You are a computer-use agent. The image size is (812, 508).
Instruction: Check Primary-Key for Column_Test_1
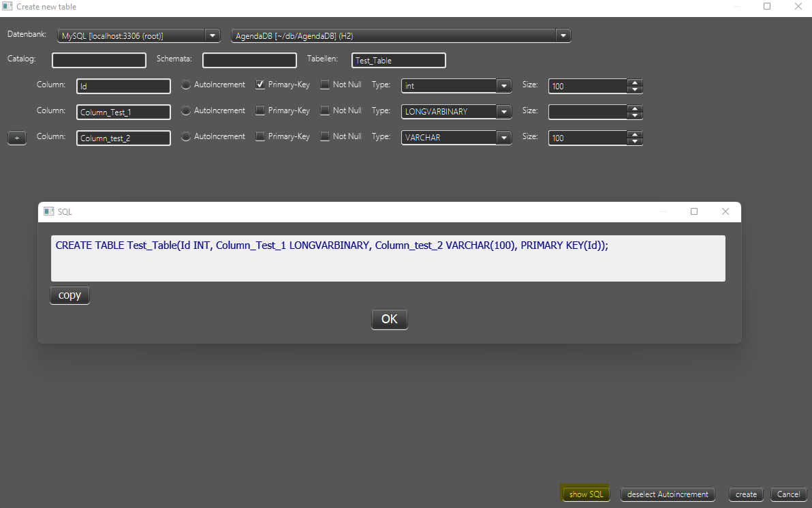tap(260, 110)
